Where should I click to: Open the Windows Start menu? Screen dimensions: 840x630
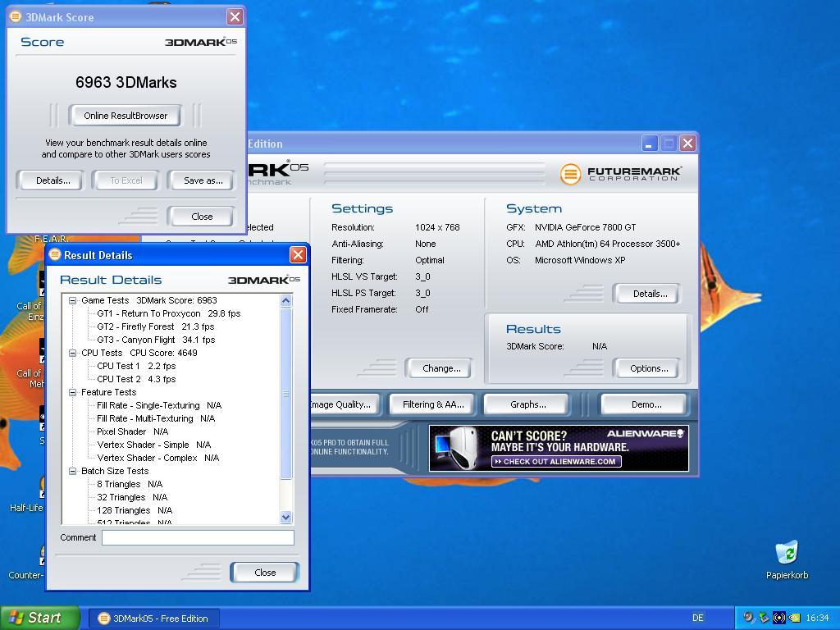(x=40, y=619)
